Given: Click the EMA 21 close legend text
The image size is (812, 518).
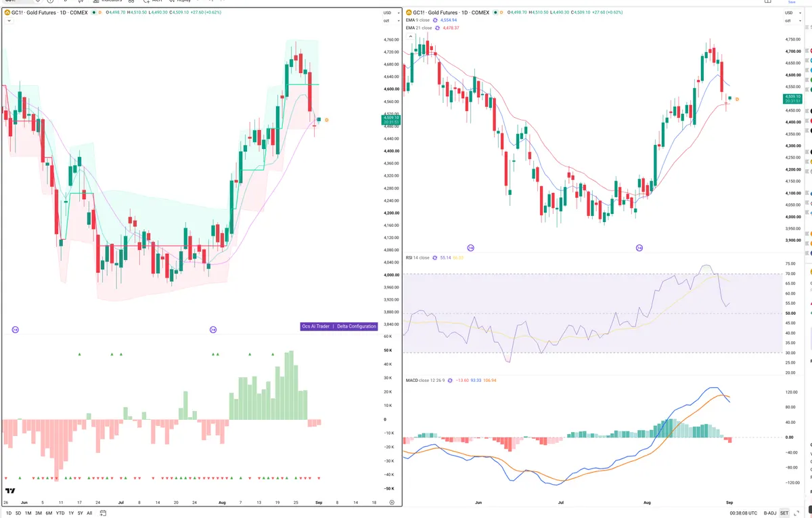Looking at the screenshot, I should pyautogui.click(x=418, y=28).
